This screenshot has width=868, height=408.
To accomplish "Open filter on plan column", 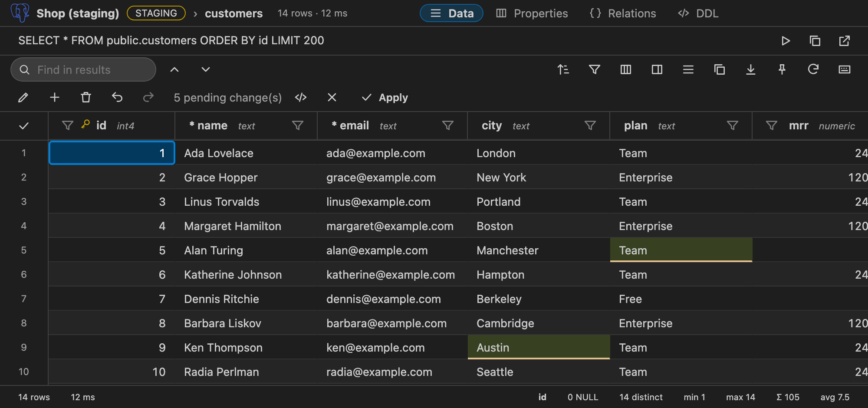I will (x=733, y=125).
